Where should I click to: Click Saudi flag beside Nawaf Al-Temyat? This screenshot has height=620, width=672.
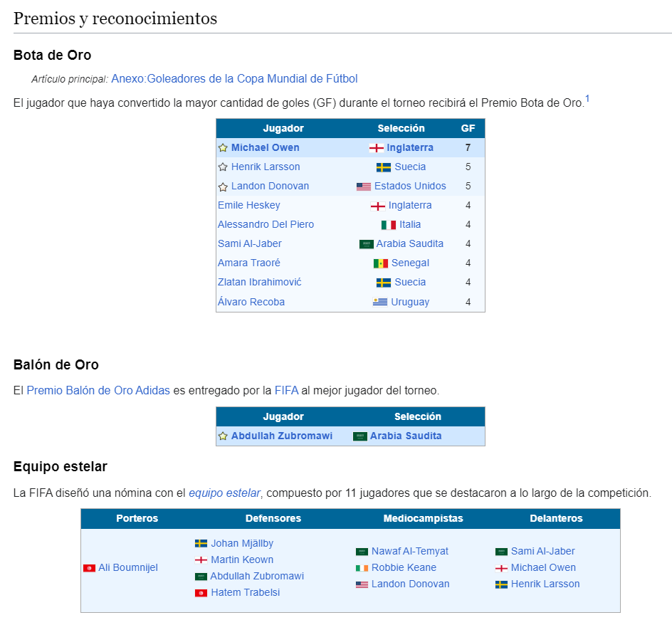coord(362,552)
